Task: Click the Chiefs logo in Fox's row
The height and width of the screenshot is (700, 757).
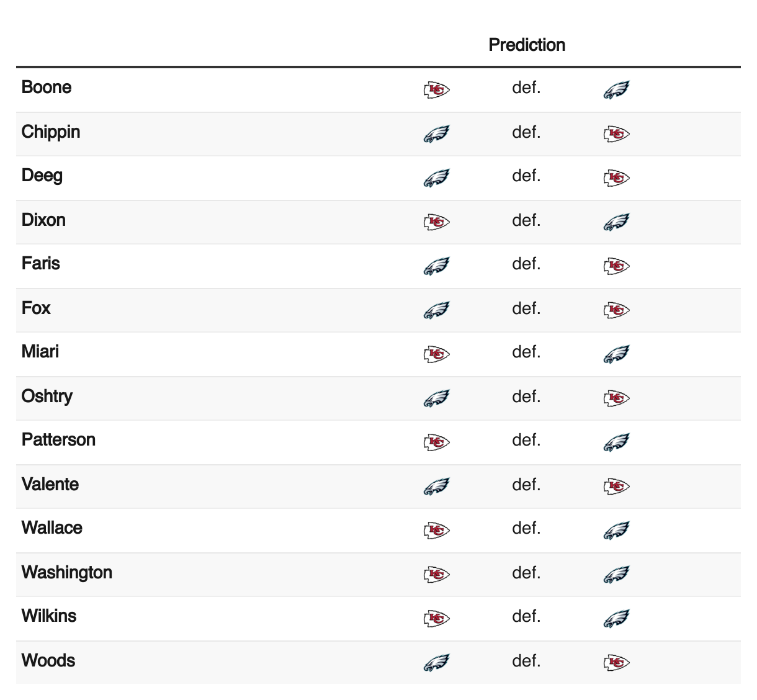Action: point(617,310)
